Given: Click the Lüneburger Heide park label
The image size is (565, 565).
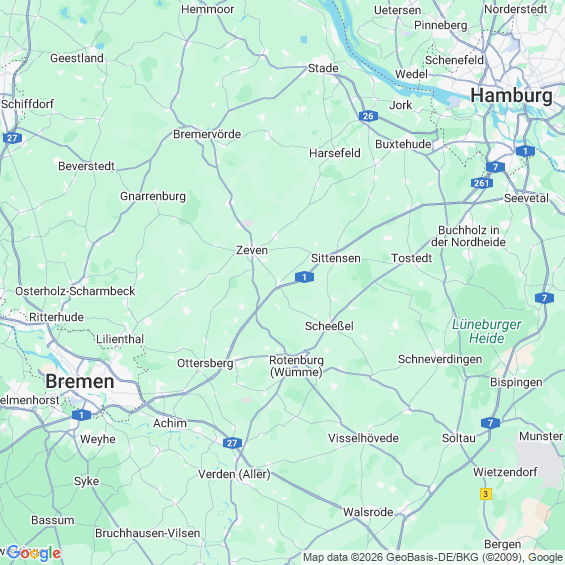Looking at the screenshot, I should point(486,331).
